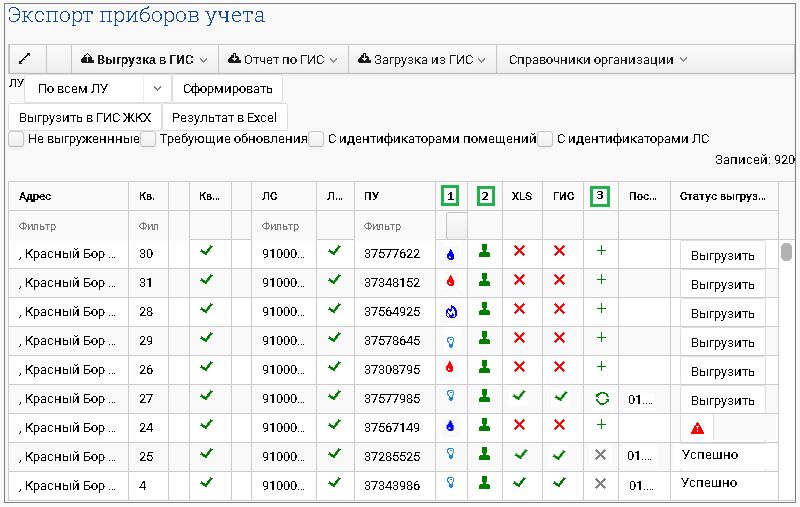Open the 'Загрузка из ГИС' menu

click(x=421, y=59)
